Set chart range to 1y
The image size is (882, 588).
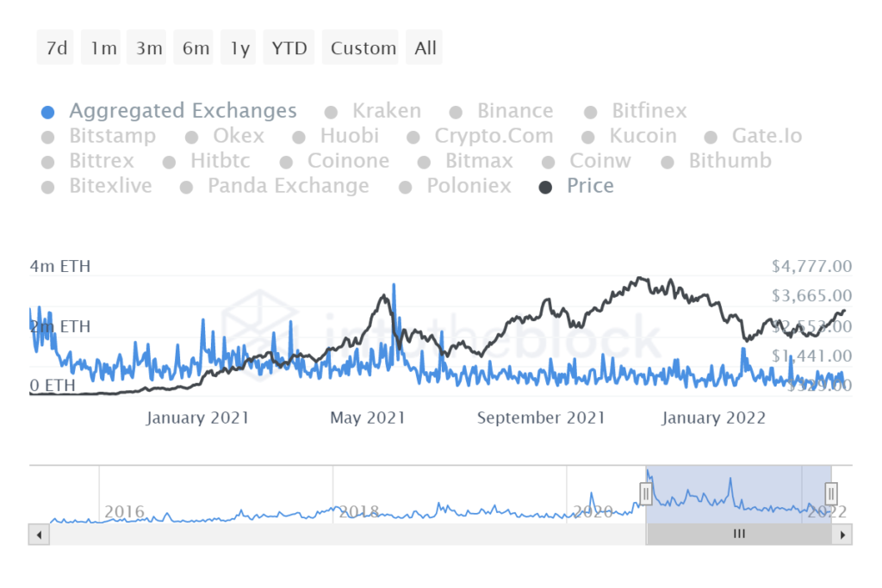[239, 48]
